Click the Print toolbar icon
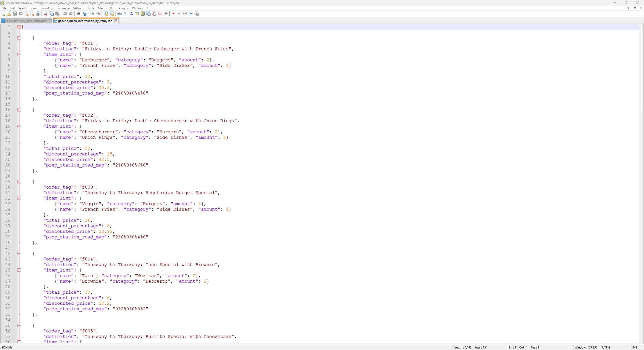 tap(38, 14)
